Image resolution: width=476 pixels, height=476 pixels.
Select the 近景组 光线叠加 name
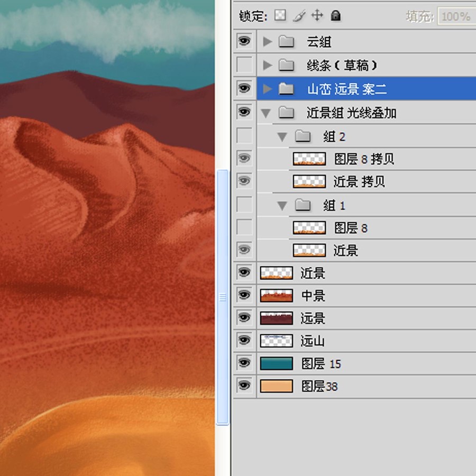[352, 113]
